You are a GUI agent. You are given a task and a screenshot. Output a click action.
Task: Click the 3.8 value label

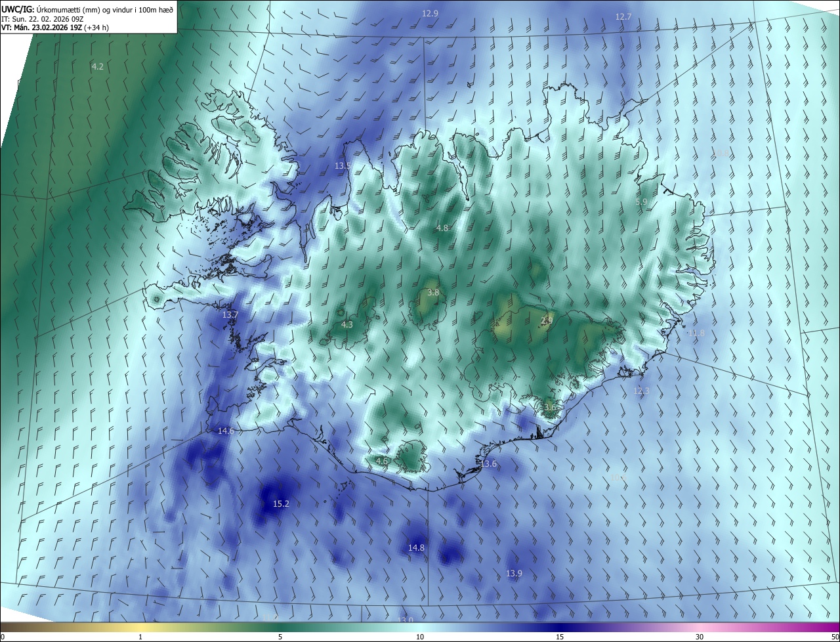[x=433, y=293]
